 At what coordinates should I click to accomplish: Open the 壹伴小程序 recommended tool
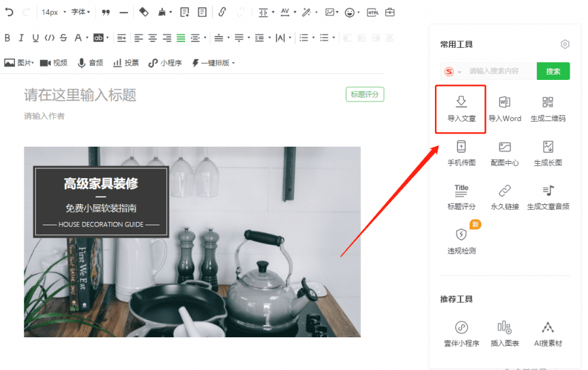click(x=461, y=333)
